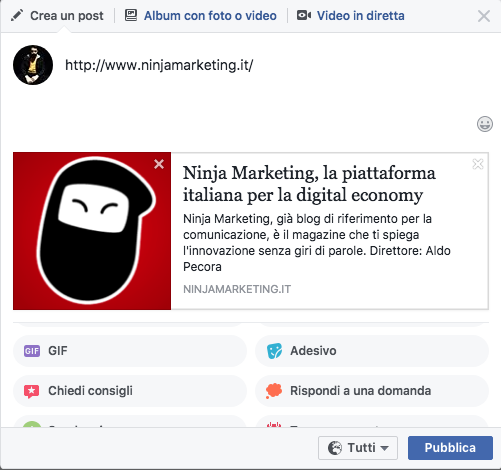Click the Ninja Marketing logo thumbnail

(92, 231)
